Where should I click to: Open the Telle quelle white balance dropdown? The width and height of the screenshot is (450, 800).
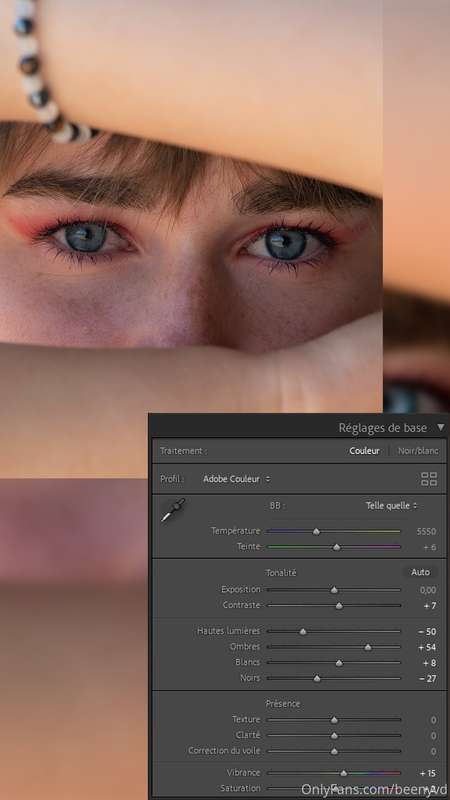click(x=391, y=506)
